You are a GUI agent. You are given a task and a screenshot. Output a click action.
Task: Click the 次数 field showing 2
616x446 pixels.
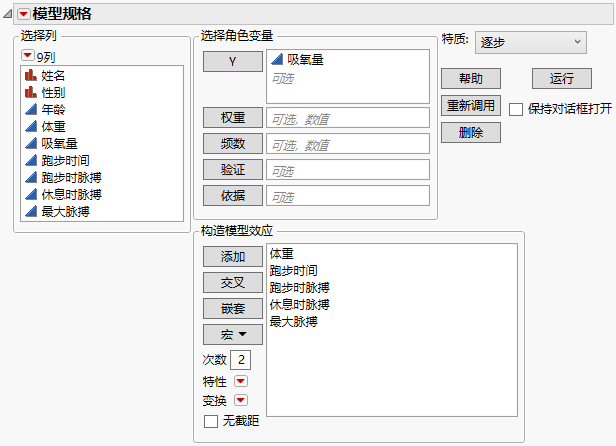(x=240, y=360)
